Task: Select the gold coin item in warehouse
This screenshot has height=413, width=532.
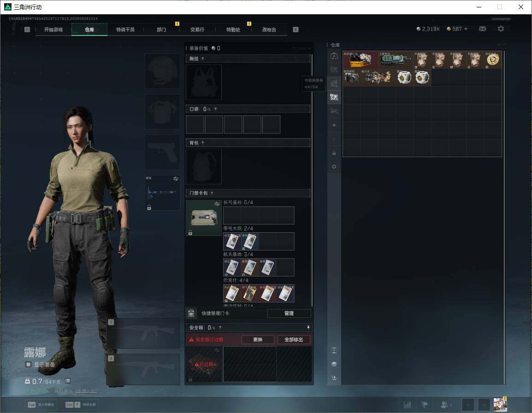Action: [493, 60]
